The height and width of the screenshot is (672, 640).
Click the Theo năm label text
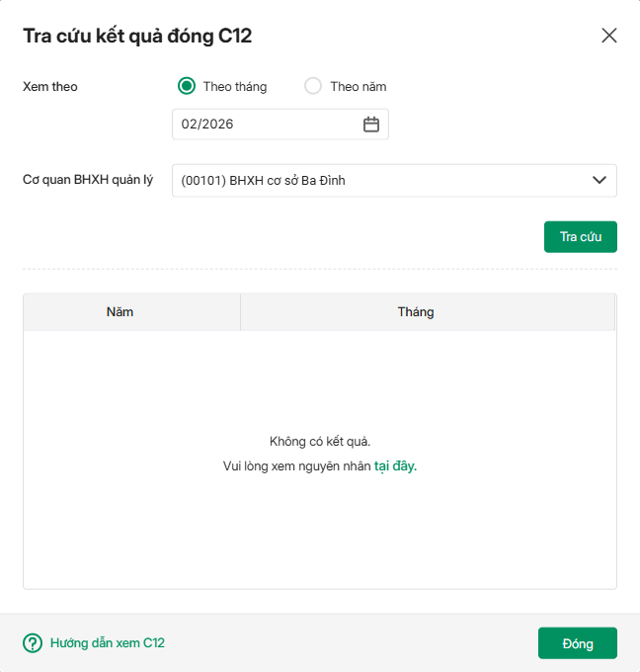tap(358, 86)
